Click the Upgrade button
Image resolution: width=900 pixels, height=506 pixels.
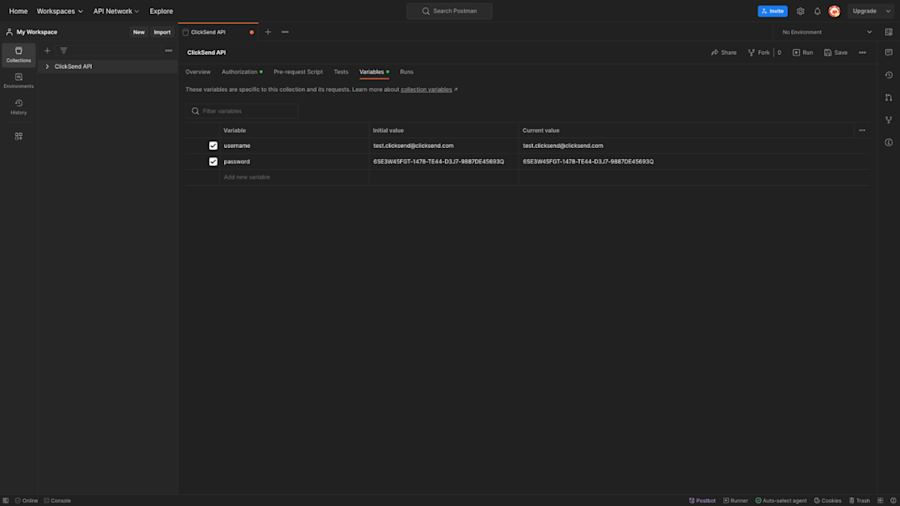pos(864,11)
